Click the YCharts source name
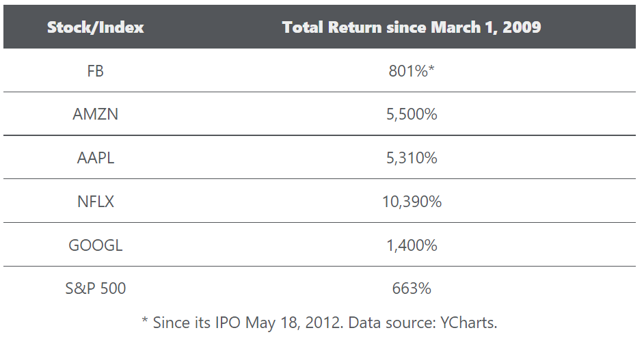 [x=467, y=323]
